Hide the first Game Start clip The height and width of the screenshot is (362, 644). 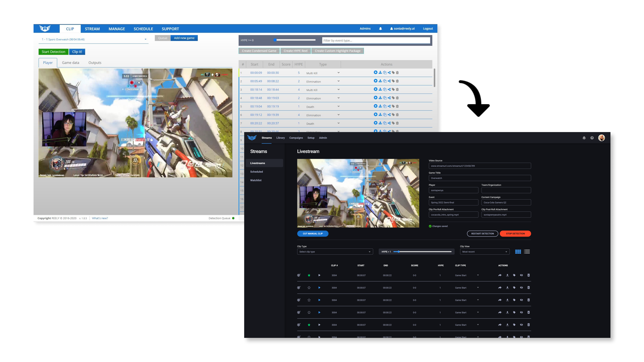click(x=521, y=275)
